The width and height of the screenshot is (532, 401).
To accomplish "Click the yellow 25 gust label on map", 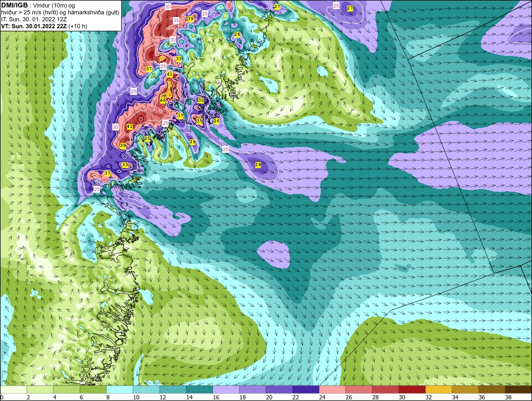I will click(x=147, y=138).
